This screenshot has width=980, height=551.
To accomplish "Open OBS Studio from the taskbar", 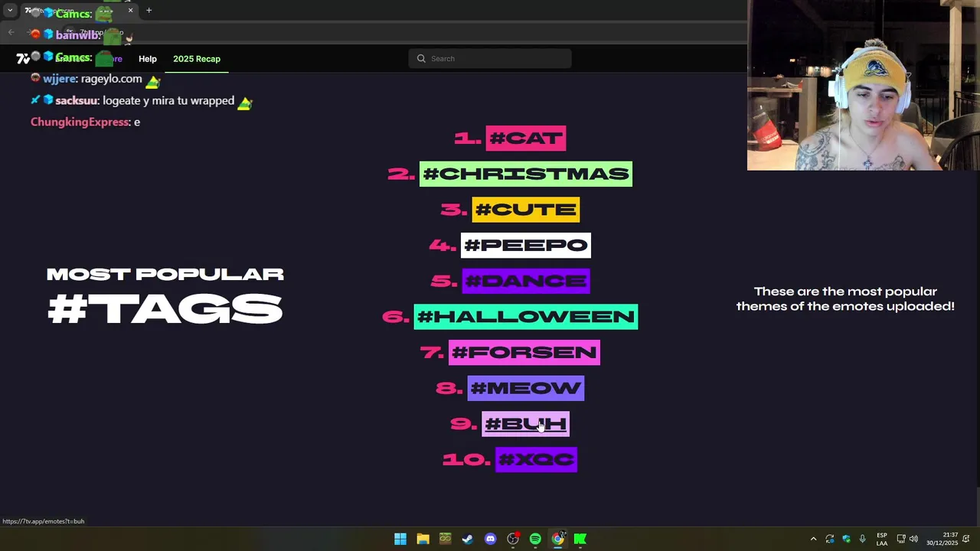I will click(513, 540).
